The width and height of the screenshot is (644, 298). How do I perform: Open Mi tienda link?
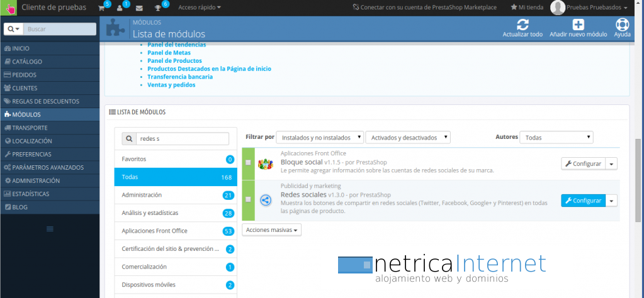click(527, 8)
